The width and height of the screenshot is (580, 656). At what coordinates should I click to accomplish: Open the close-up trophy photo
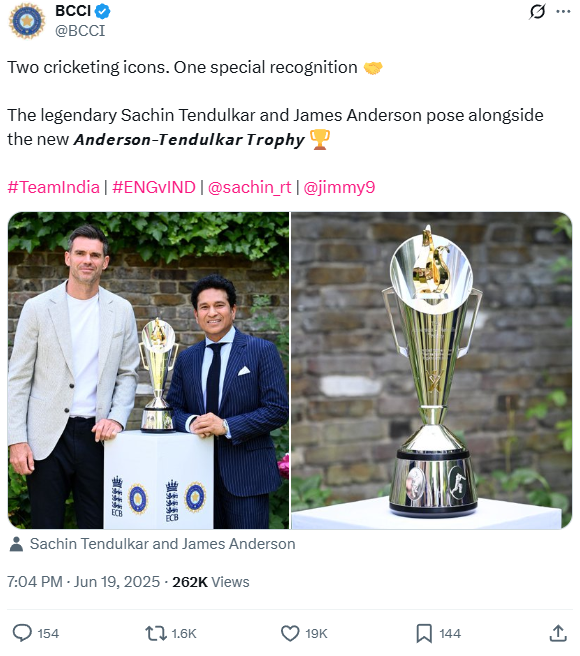[x=431, y=370]
